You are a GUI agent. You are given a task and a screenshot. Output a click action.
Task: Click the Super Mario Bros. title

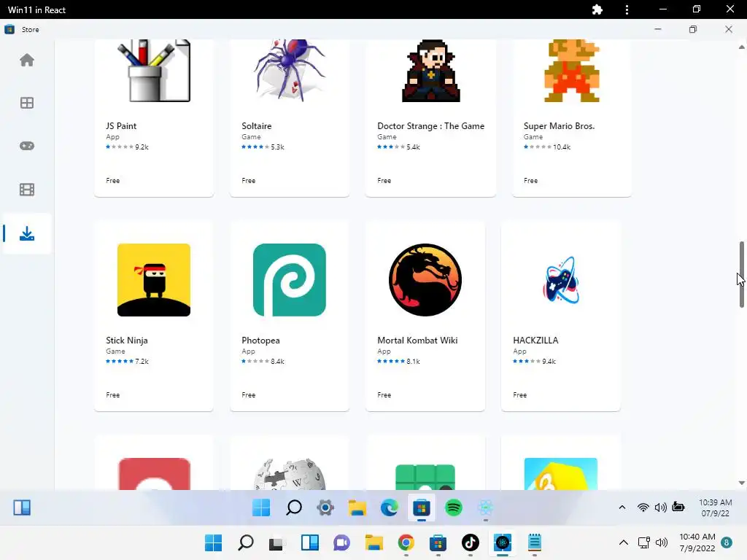pyautogui.click(x=559, y=126)
